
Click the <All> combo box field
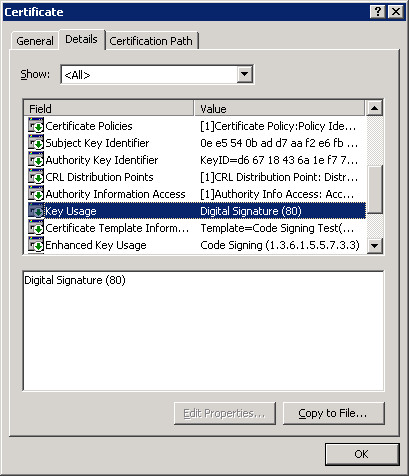[x=157, y=74]
